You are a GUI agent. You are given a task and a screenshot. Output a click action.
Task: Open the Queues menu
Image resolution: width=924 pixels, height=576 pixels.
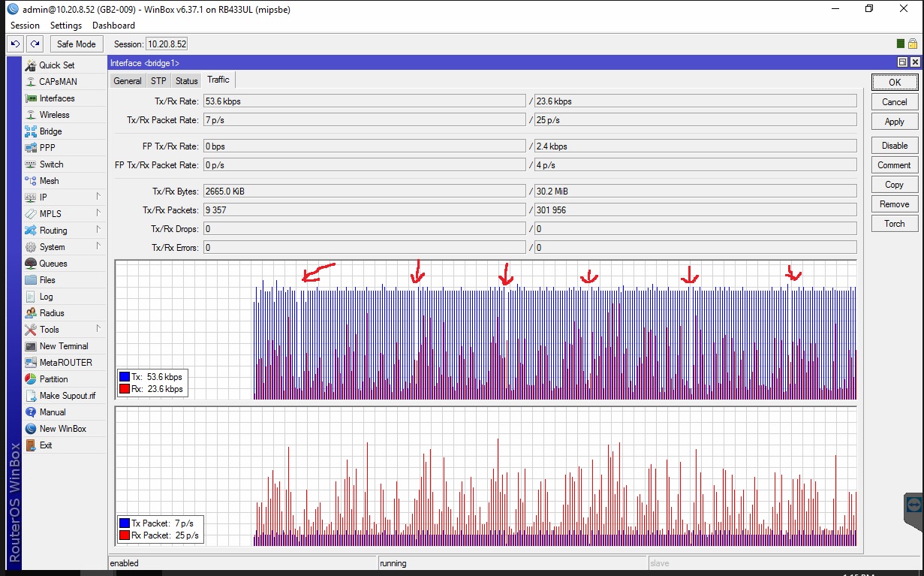53,264
